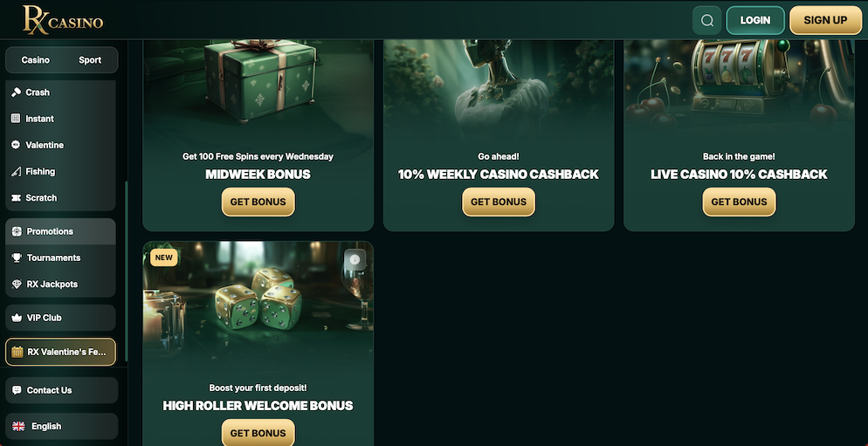Open the RX Jackpots diamond icon
The height and width of the screenshot is (446, 868).
tap(17, 285)
